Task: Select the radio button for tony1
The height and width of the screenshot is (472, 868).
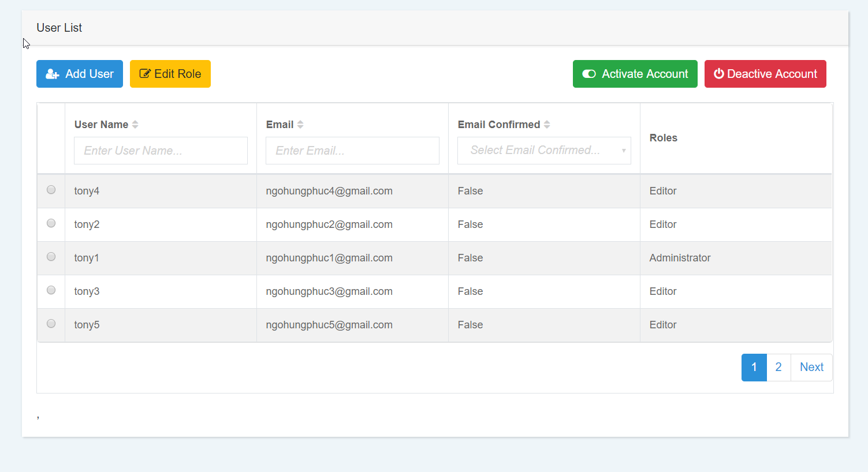Action: click(x=51, y=257)
